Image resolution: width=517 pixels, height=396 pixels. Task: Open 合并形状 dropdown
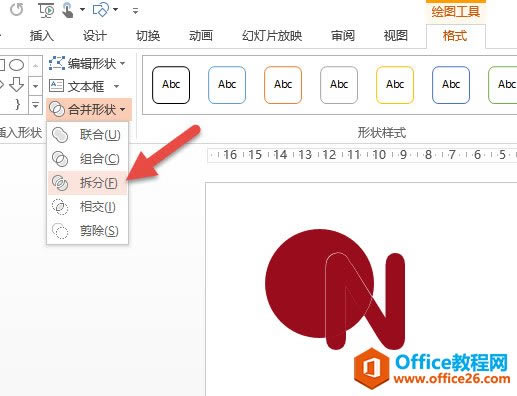[88, 109]
